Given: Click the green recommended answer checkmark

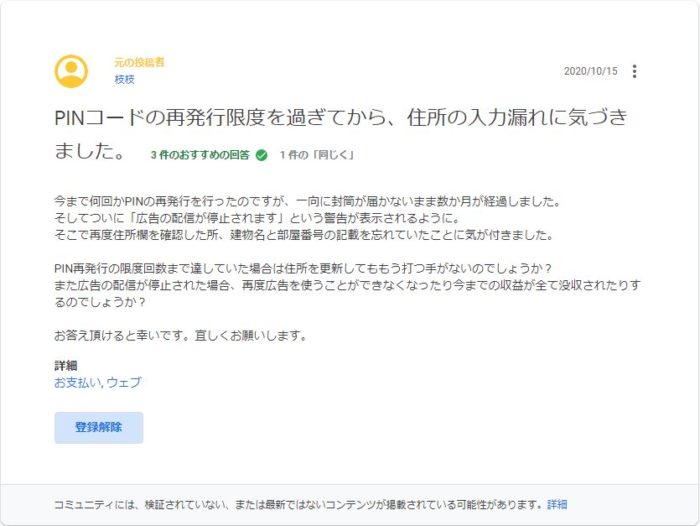Looking at the screenshot, I should click(262, 155).
